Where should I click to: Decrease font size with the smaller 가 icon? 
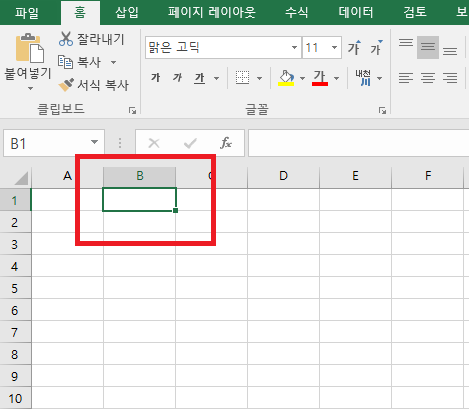pyautogui.click(x=376, y=48)
